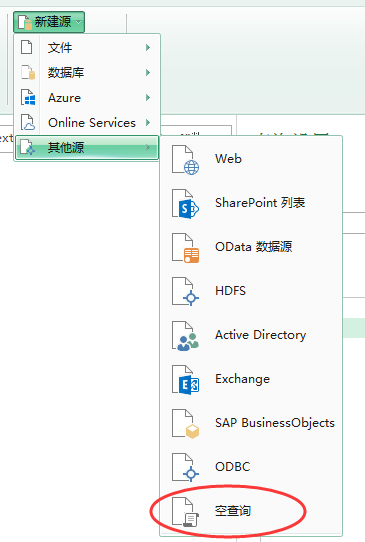Click the 新建源 database page icon
The image size is (365, 542).
click(25, 22)
